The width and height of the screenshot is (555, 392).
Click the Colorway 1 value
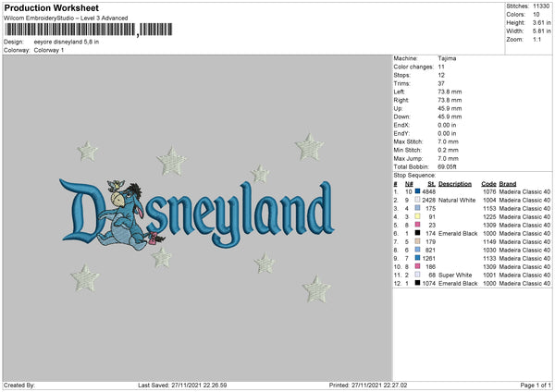coord(49,50)
